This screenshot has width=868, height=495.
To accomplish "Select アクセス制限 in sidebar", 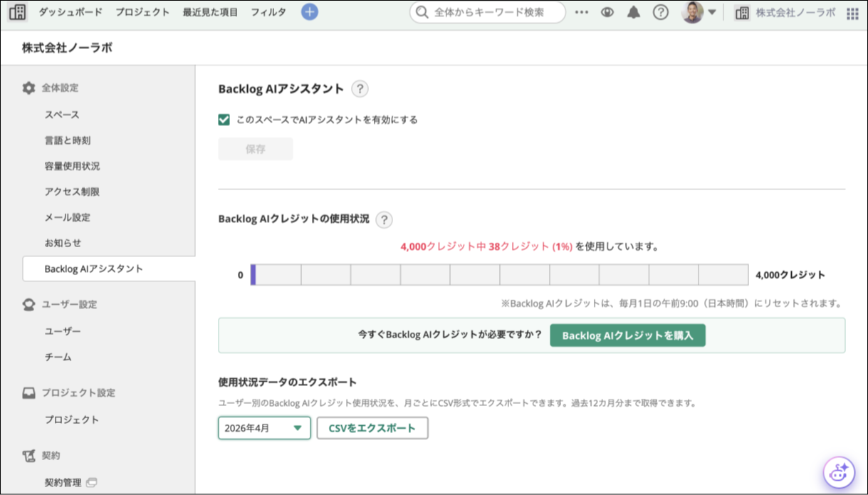I will tap(72, 192).
